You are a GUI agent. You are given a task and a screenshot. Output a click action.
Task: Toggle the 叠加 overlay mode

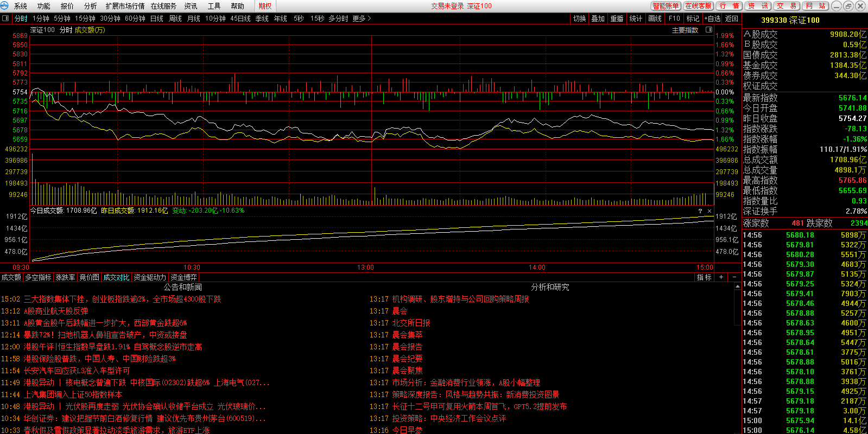point(598,18)
